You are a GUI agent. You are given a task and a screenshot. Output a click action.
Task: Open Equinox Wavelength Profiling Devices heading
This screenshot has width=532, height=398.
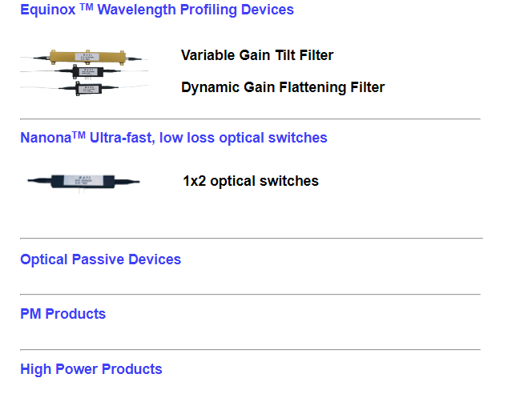[x=156, y=10]
